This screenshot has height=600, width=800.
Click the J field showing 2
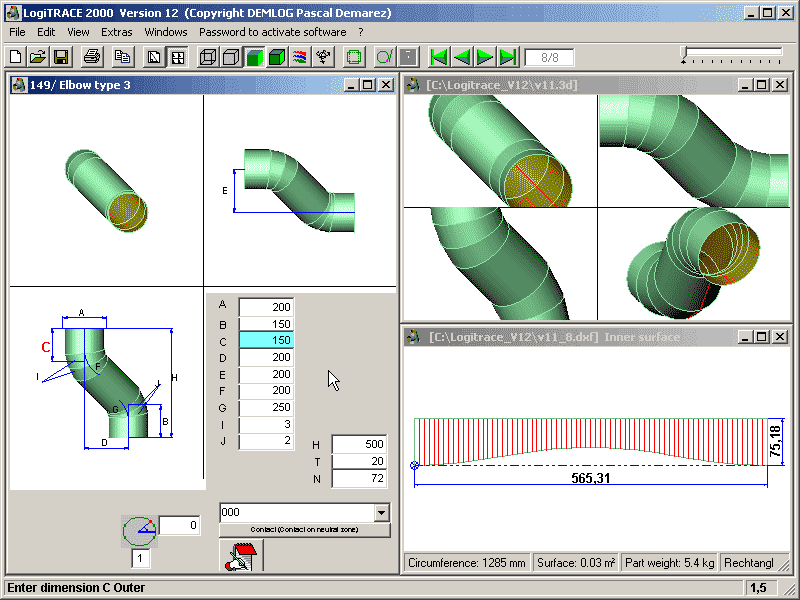coord(266,441)
